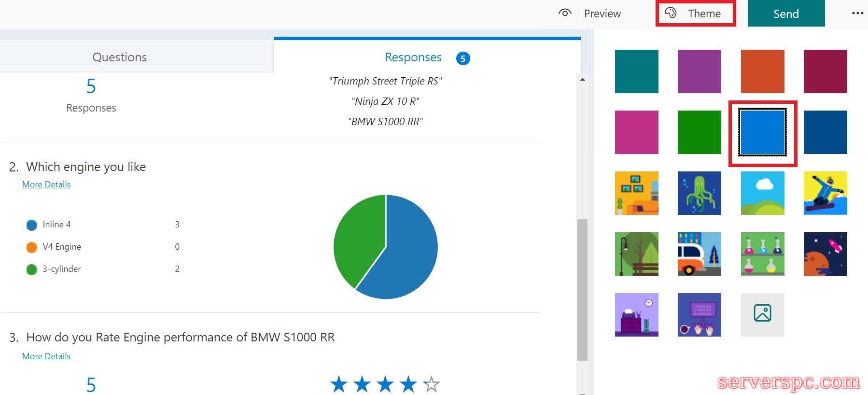The width and height of the screenshot is (868, 395).
Task: Select the orange-red color swatch
Action: click(762, 71)
